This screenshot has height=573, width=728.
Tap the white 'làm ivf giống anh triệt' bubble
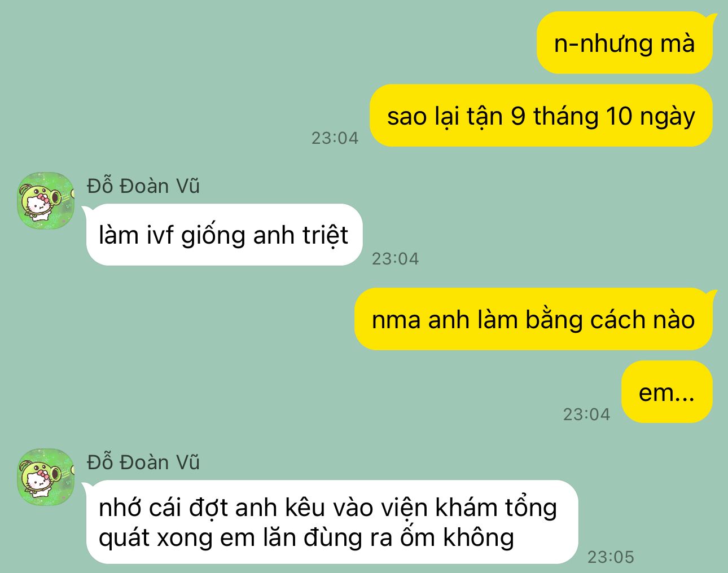(224, 235)
